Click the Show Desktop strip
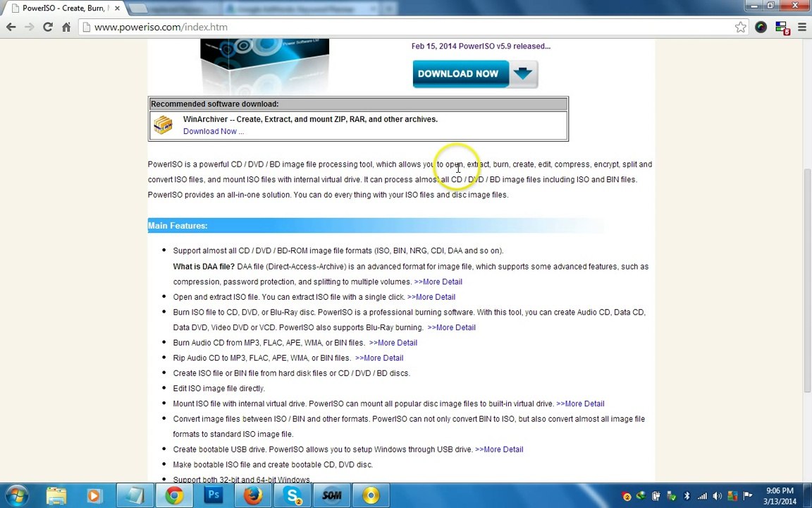Viewport: 812px width, 508px height. tap(808, 495)
